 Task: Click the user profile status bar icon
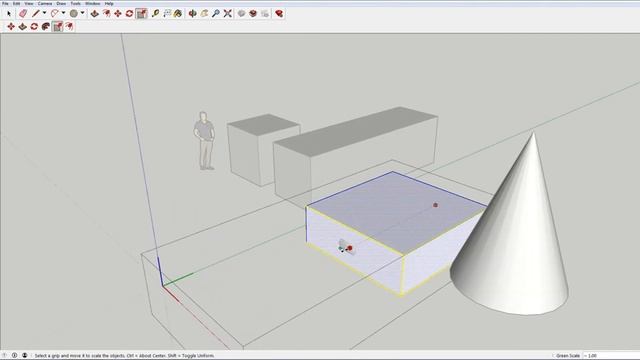point(24,356)
